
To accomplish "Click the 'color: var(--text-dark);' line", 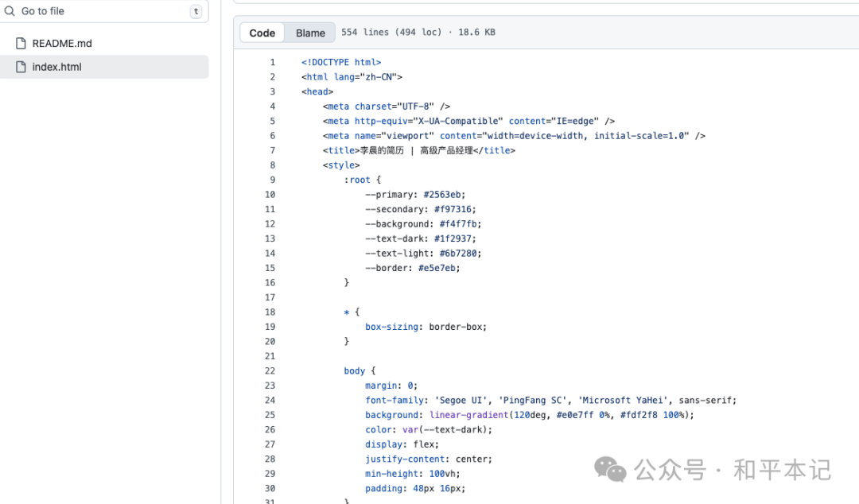I will (429, 429).
